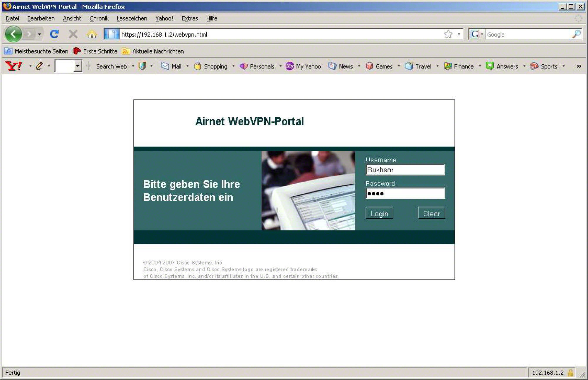Viewport: 588px width, 380px height.
Task: Open My Yahoo via its toolbar icon
Action: (x=289, y=66)
